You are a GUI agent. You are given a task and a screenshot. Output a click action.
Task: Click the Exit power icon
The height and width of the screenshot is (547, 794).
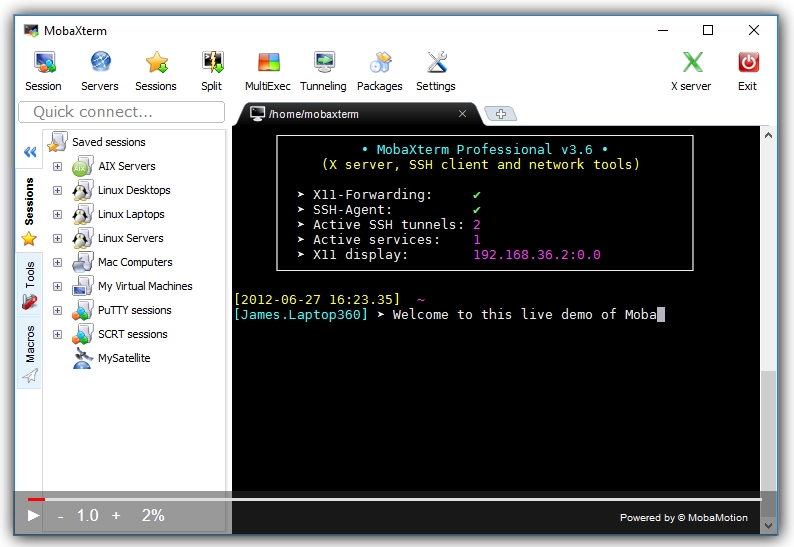click(x=748, y=64)
